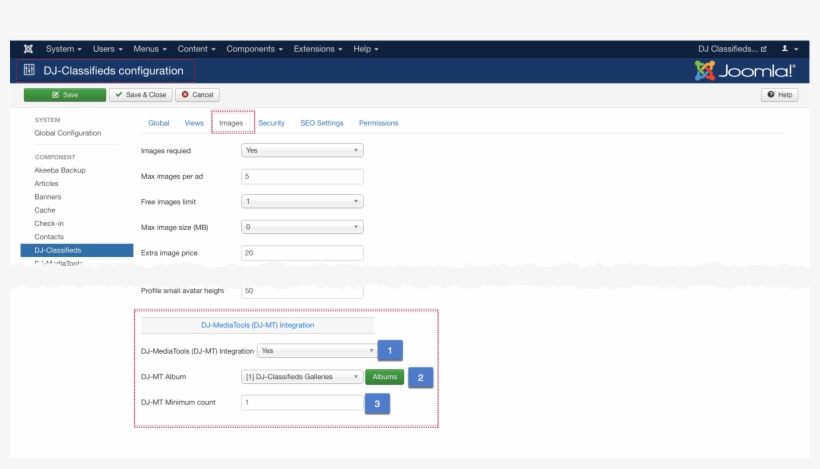Open the Max image size (MB) dropdown
Image resolution: width=820 pixels, height=469 pixels.
[x=302, y=227]
